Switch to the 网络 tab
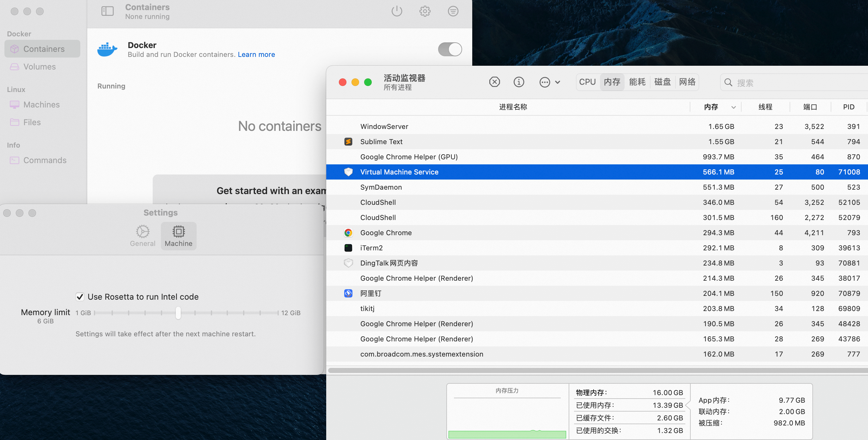This screenshot has width=868, height=440. point(687,82)
